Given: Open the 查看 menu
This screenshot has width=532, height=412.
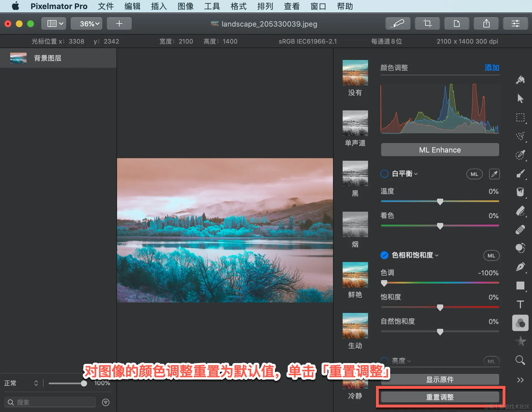Looking at the screenshot, I should coord(292,6).
